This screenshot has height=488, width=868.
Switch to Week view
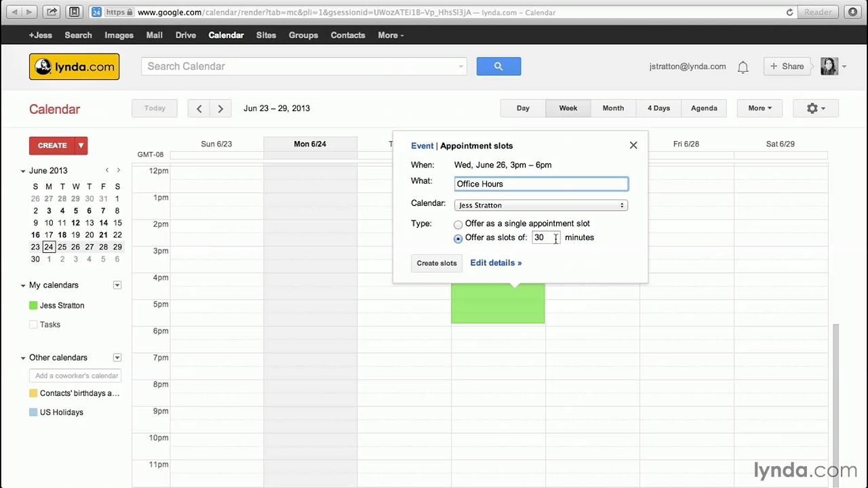[568, 108]
